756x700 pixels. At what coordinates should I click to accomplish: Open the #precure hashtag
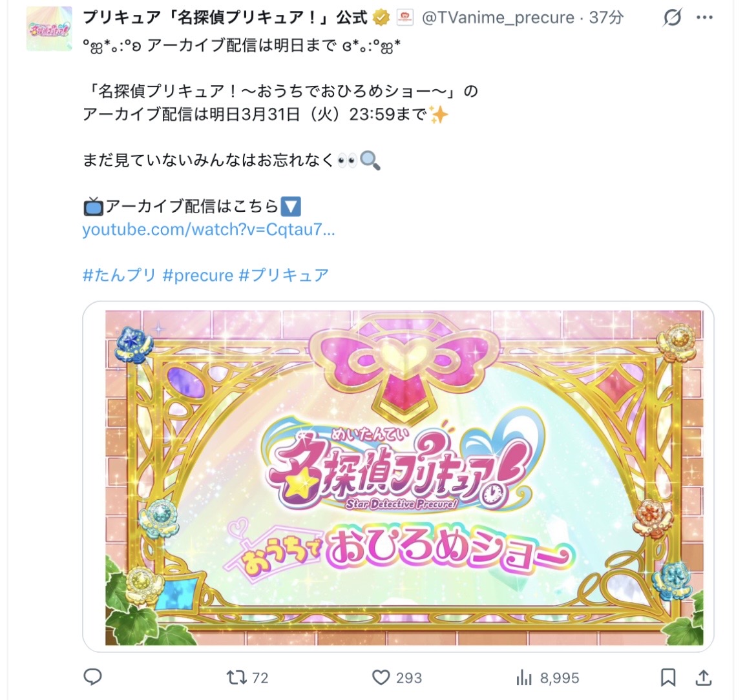click(198, 275)
